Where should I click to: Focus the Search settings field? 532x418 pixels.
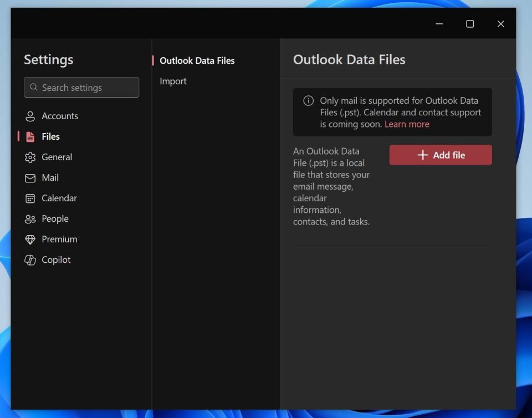[x=89, y=88]
